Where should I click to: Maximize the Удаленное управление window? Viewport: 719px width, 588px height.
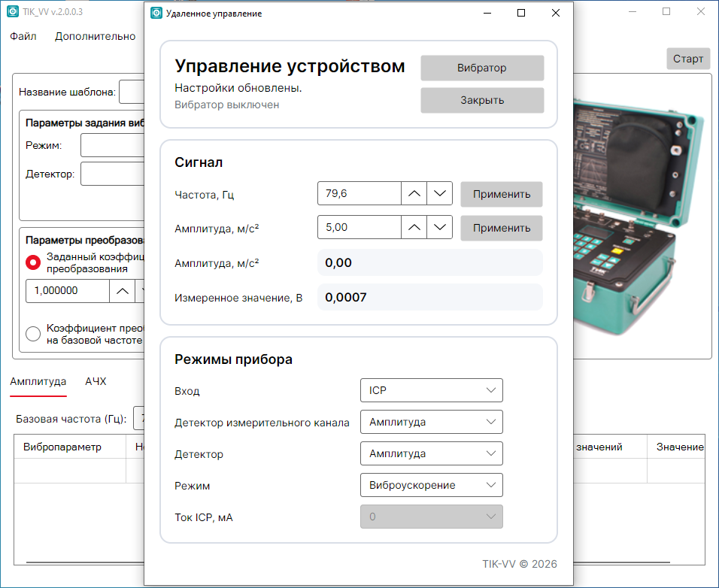click(x=521, y=13)
